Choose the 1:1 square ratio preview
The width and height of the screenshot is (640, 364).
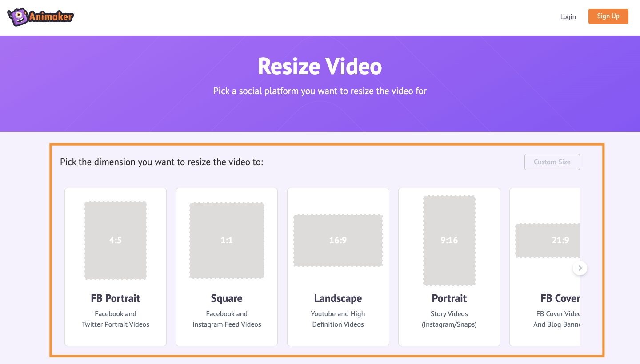[x=227, y=240]
